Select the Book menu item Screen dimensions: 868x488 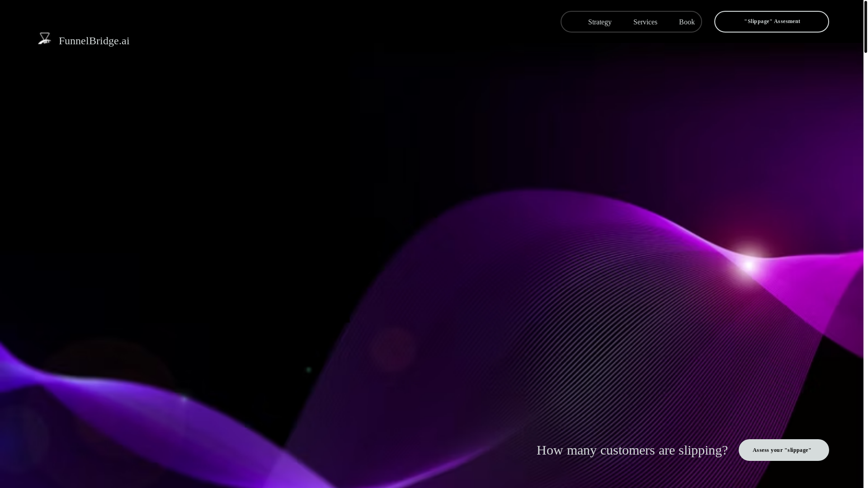click(687, 22)
